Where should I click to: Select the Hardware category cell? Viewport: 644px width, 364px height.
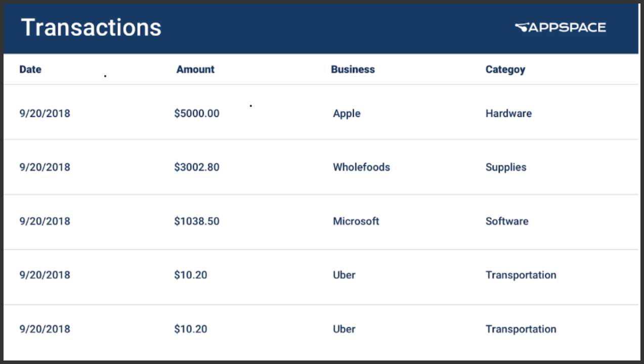click(x=508, y=113)
